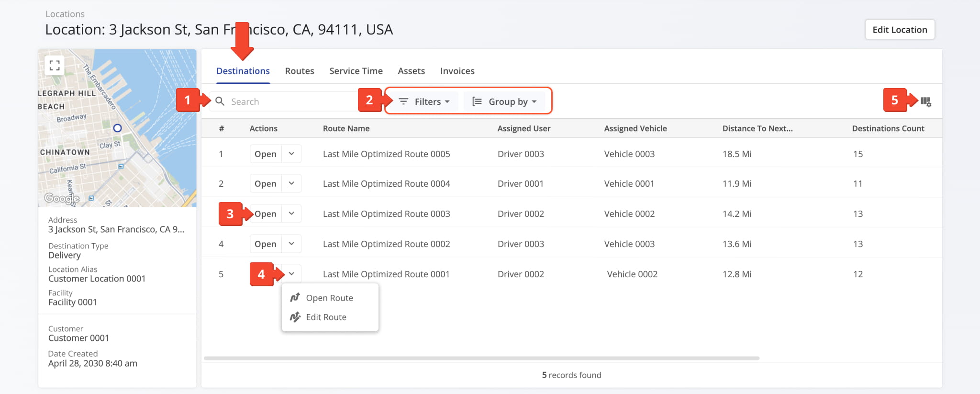Click the Distance To Next column header
The image size is (980, 394).
coord(757,128)
